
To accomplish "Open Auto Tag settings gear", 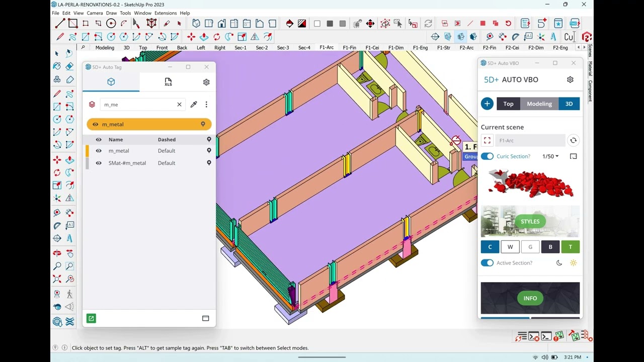I will pyautogui.click(x=206, y=82).
